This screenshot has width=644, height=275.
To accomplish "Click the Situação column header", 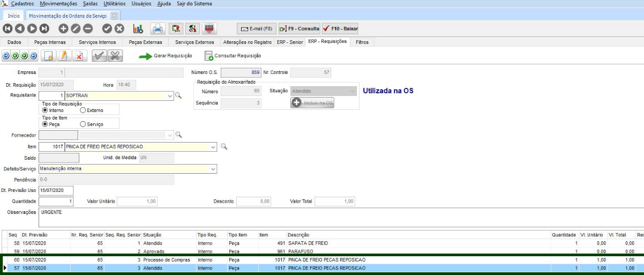I will (x=169, y=235).
